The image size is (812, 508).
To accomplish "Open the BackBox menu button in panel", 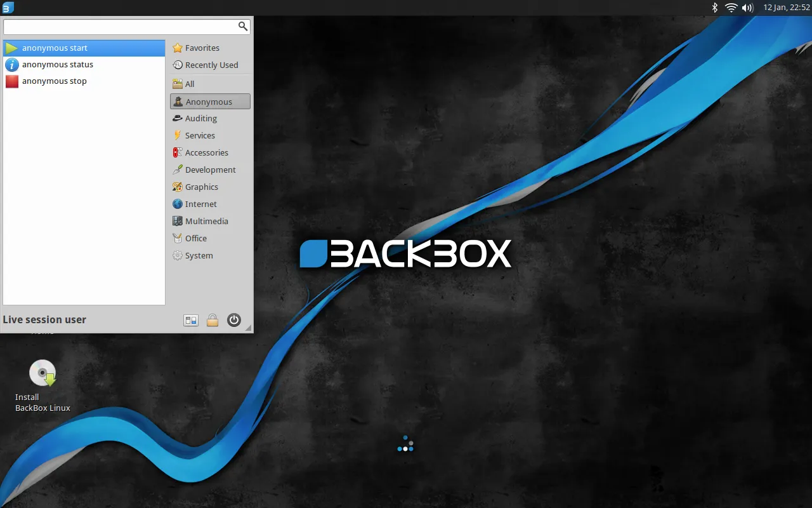I will tap(8, 8).
